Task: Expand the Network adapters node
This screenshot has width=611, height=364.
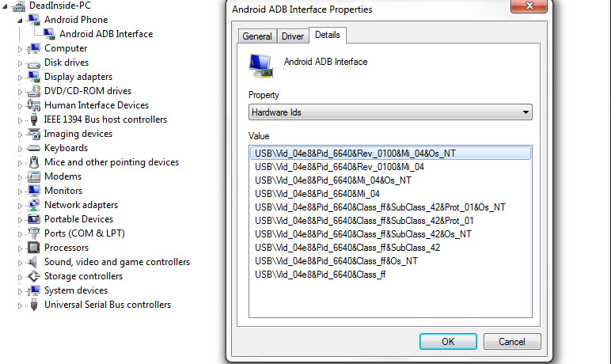Action: click(x=20, y=206)
